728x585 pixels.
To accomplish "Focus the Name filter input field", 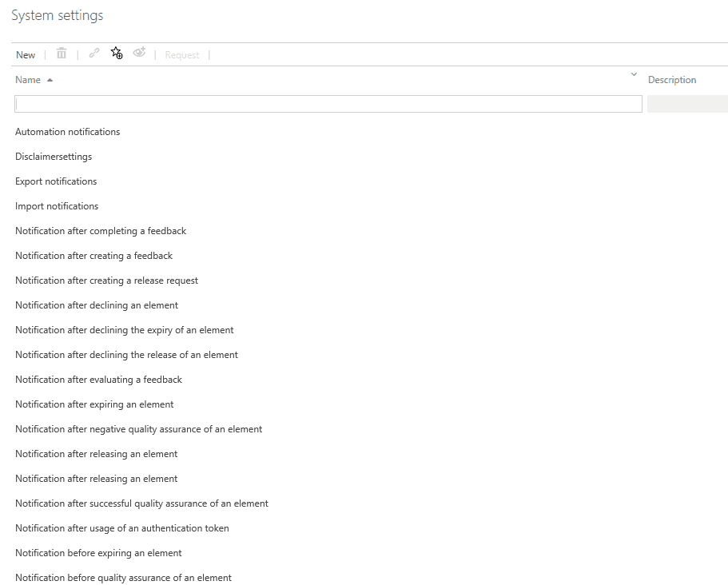I will point(328,104).
